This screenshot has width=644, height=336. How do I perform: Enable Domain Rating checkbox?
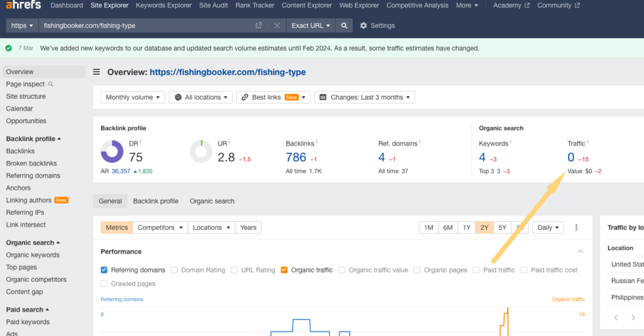pyautogui.click(x=175, y=270)
